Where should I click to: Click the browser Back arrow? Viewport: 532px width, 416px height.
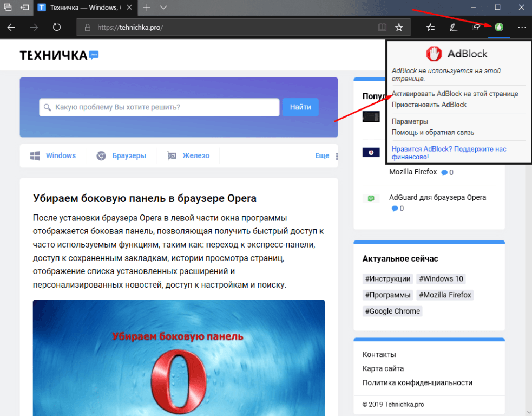(11, 27)
